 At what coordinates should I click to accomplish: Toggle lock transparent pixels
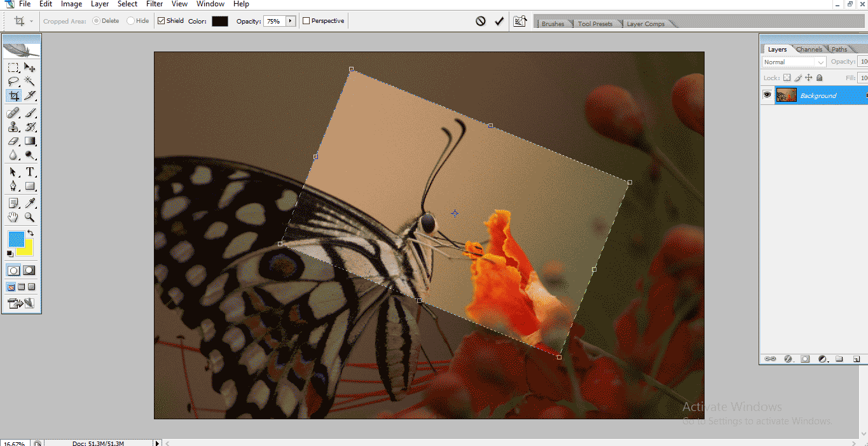(787, 78)
